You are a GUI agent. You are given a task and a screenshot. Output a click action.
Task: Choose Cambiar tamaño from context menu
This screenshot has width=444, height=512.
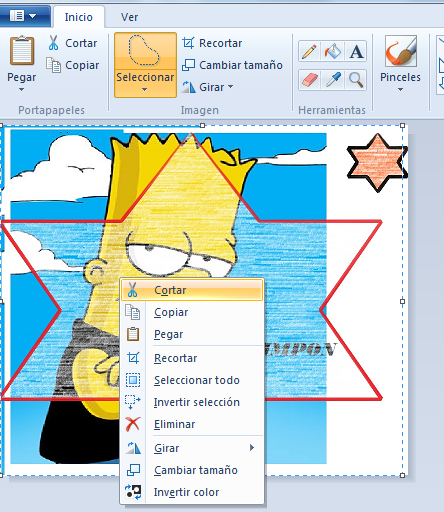point(192,470)
